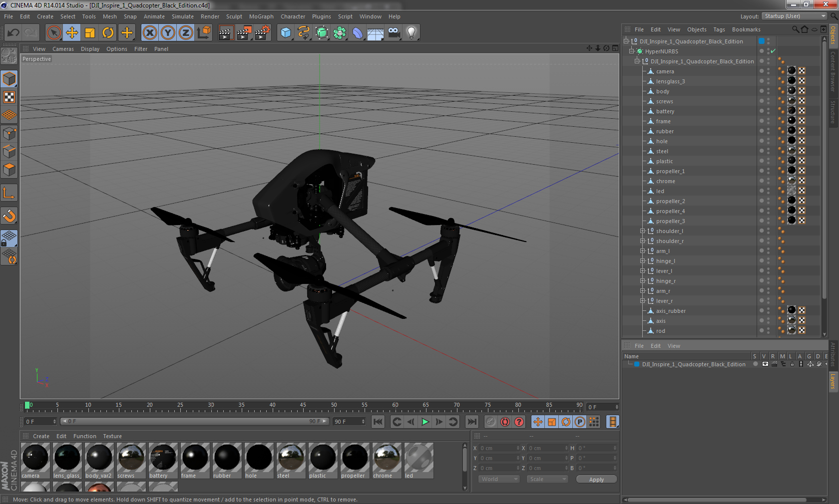Add a floor environment object
The image size is (839, 504).
[x=376, y=33]
